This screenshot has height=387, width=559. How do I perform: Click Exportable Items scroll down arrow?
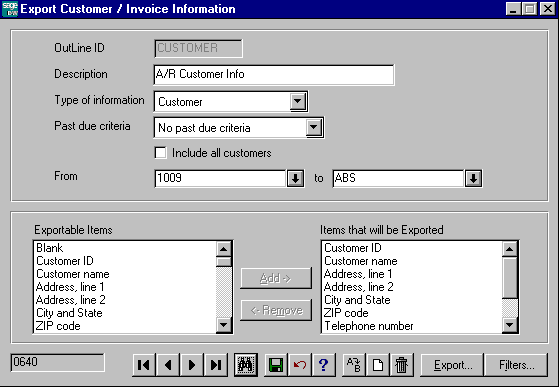(224, 325)
